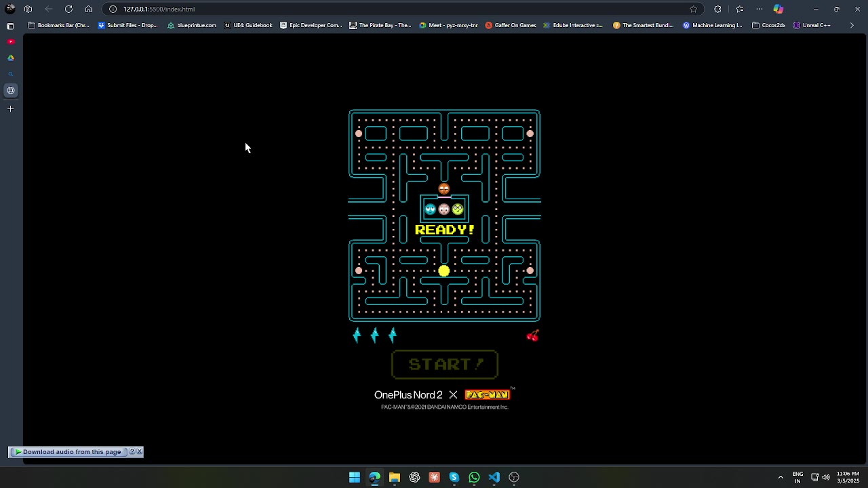The image size is (868, 488).
Task: Click the OnePlus Nord 2 text
Action: pos(408,395)
